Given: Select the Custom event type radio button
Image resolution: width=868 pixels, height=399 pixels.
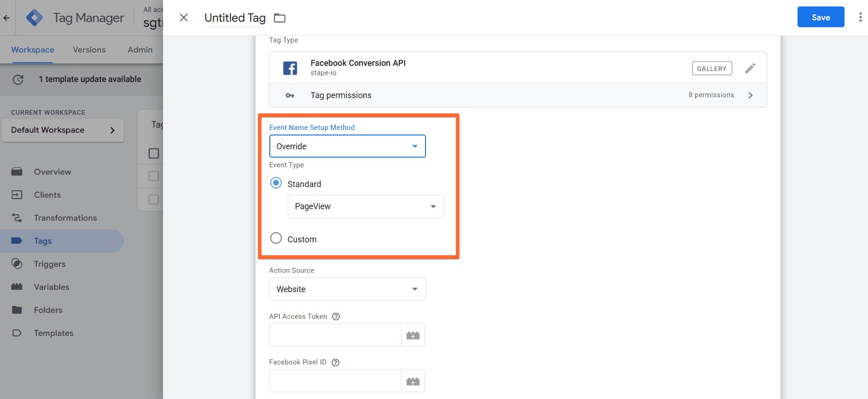Looking at the screenshot, I should (x=276, y=238).
